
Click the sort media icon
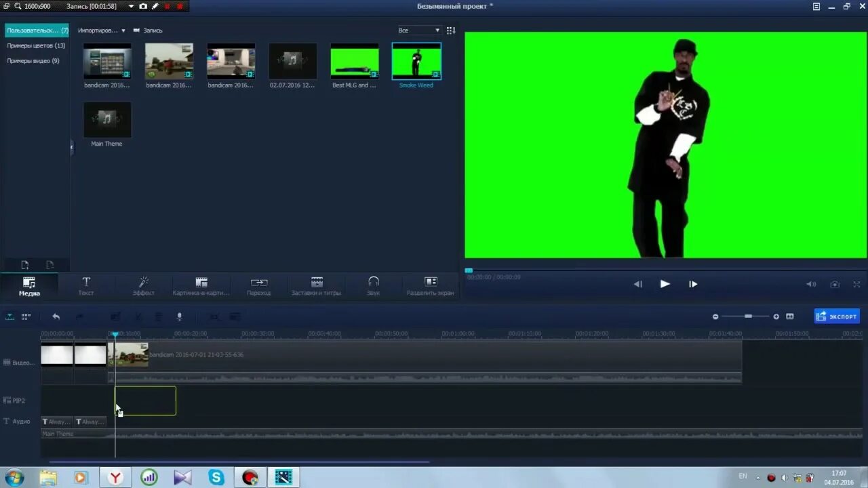[451, 30]
